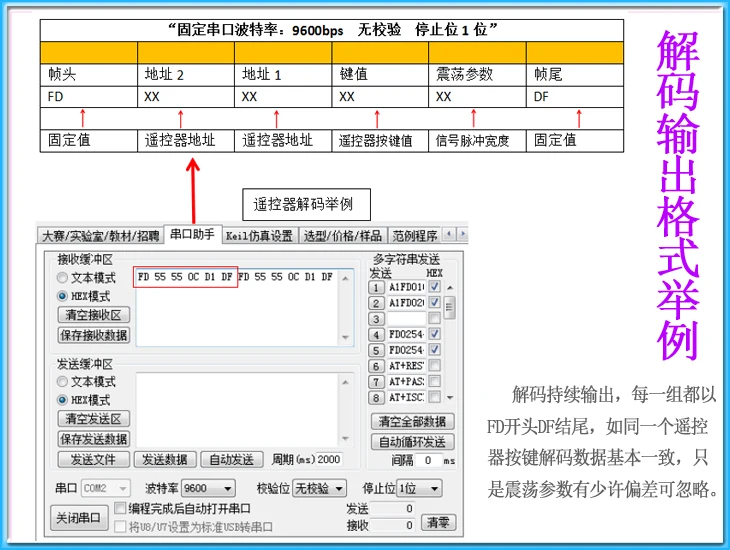Click the 保存接收数据 button
This screenshot has height=550, width=730.
[94, 335]
